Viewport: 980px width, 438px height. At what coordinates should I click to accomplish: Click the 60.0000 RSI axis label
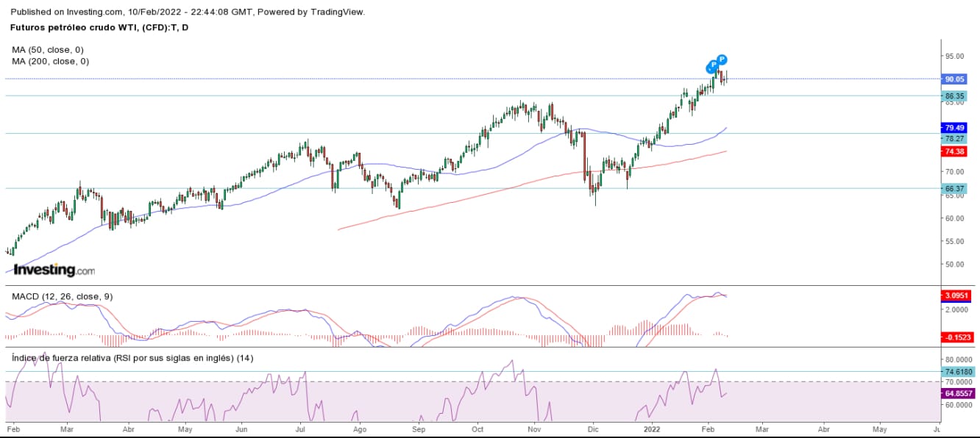[x=957, y=405]
